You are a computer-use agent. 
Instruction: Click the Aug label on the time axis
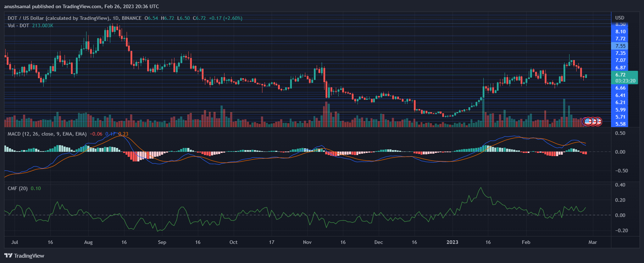coord(88,242)
